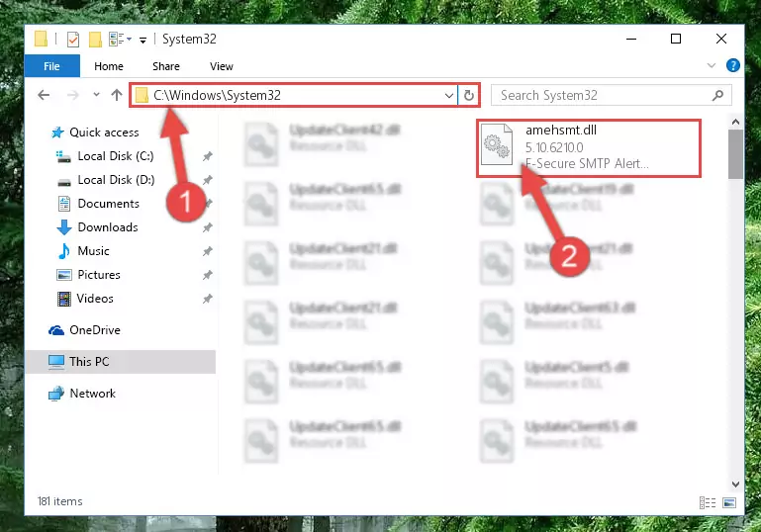Viewport: 761px width, 532px height.
Task: Open Music in navigation pane
Action: (93, 251)
